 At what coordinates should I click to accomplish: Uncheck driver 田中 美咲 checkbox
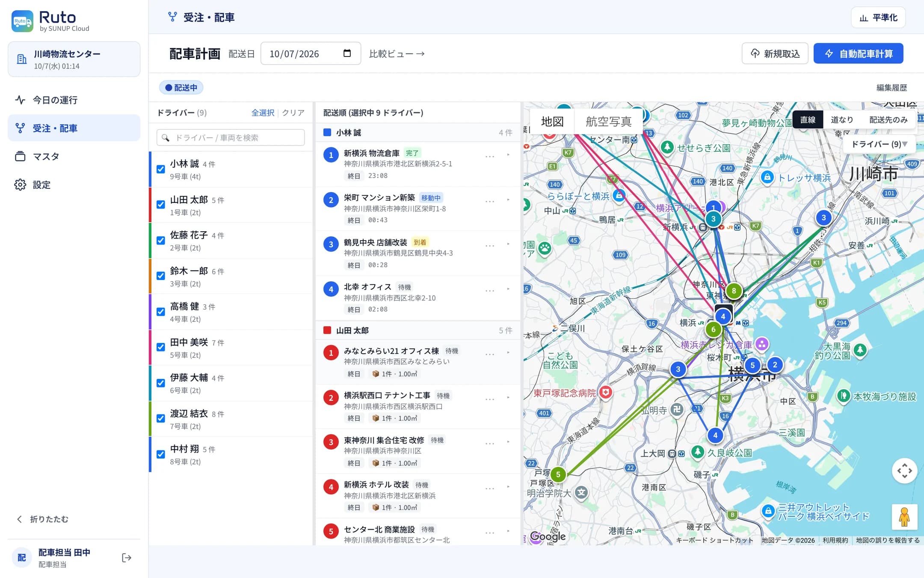(161, 347)
